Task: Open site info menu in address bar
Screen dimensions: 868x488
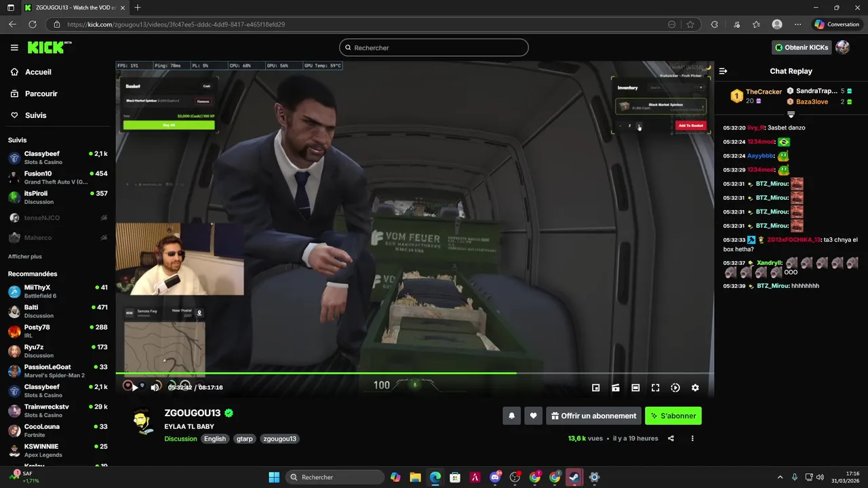Action: (57, 24)
